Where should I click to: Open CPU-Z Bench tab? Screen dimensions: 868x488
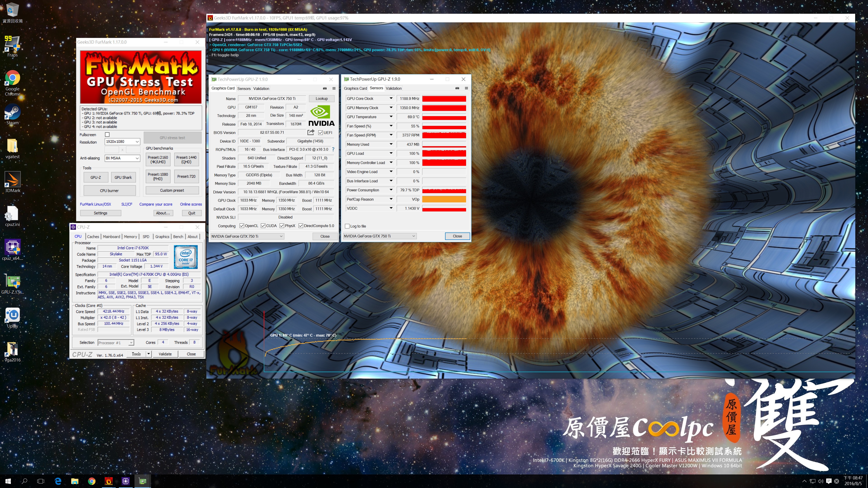178,237
